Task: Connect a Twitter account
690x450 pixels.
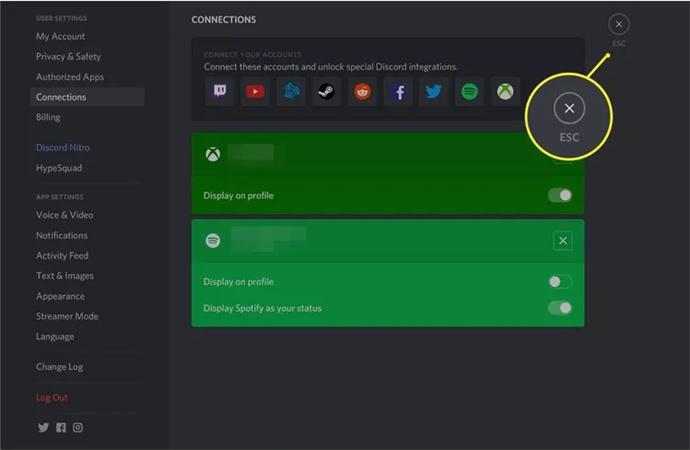Action: point(434,91)
